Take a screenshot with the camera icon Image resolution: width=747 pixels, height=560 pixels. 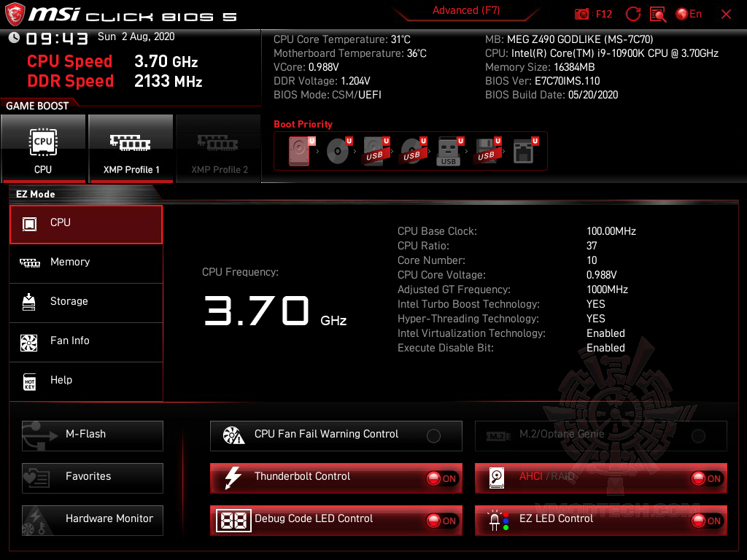(581, 14)
